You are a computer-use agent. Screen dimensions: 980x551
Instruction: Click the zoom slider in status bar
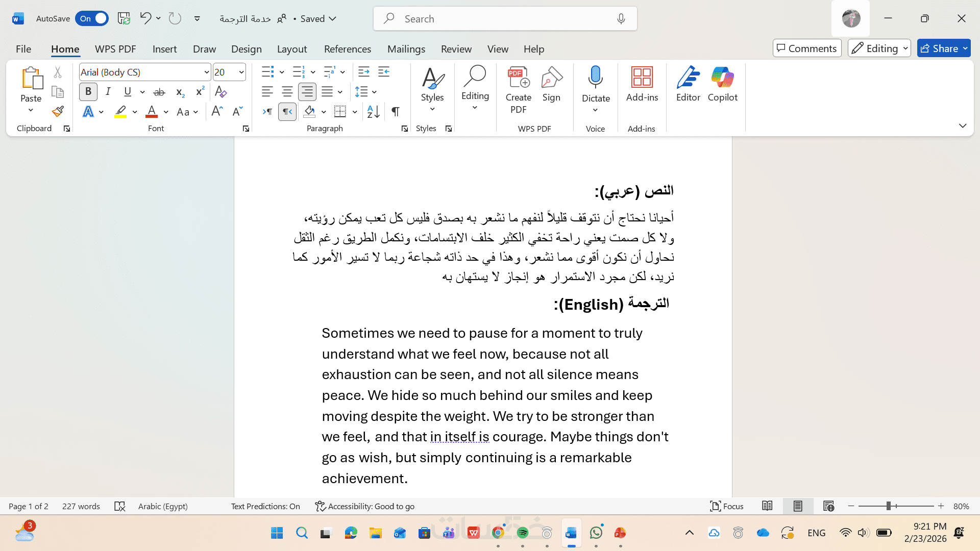click(889, 506)
